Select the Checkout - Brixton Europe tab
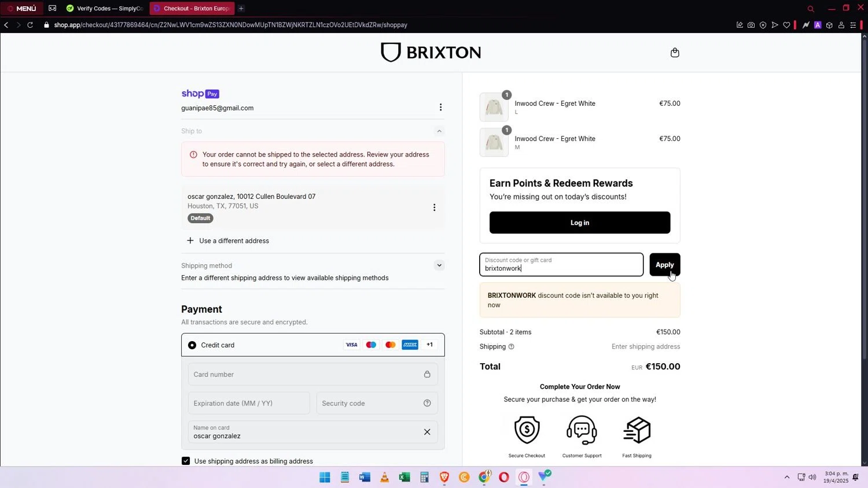This screenshot has height=488, width=868. click(x=192, y=8)
